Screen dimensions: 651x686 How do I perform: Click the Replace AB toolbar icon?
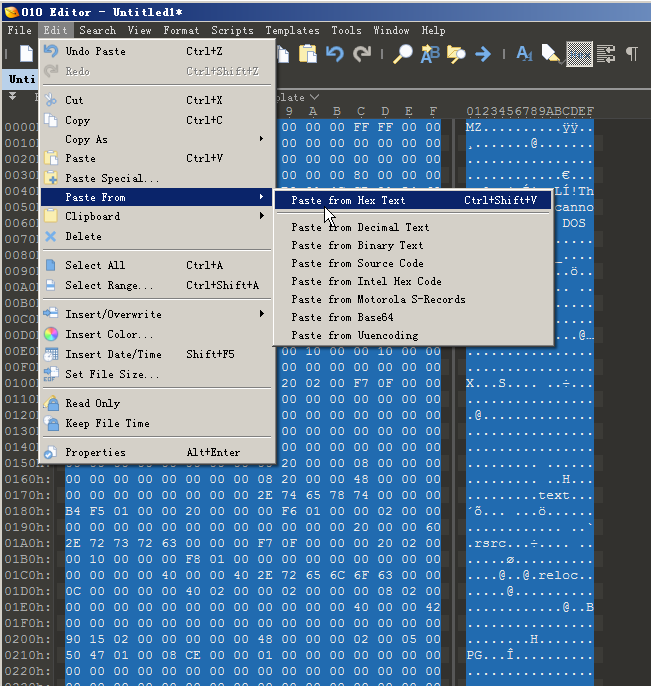pos(430,54)
